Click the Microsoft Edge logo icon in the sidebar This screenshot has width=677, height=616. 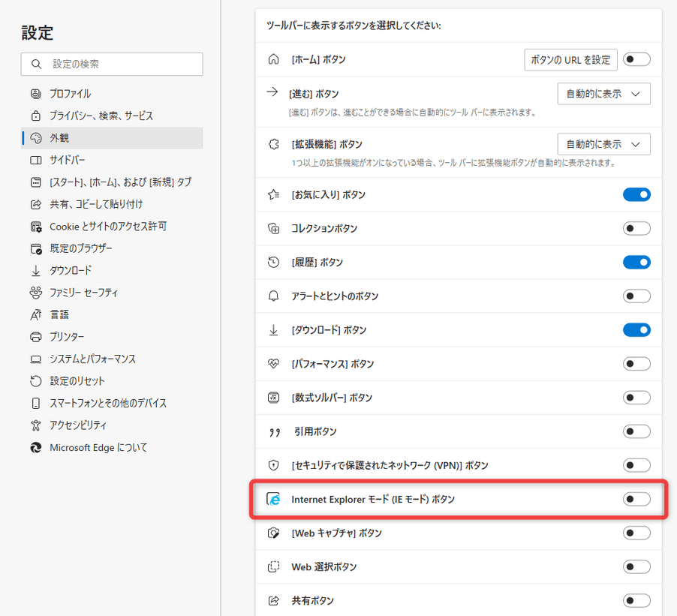(x=36, y=448)
